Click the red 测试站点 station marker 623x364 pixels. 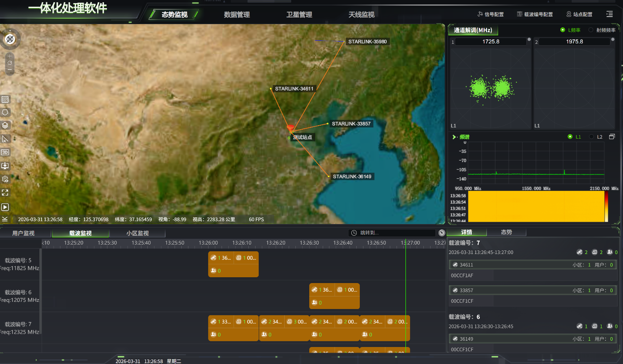coord(291,129)
